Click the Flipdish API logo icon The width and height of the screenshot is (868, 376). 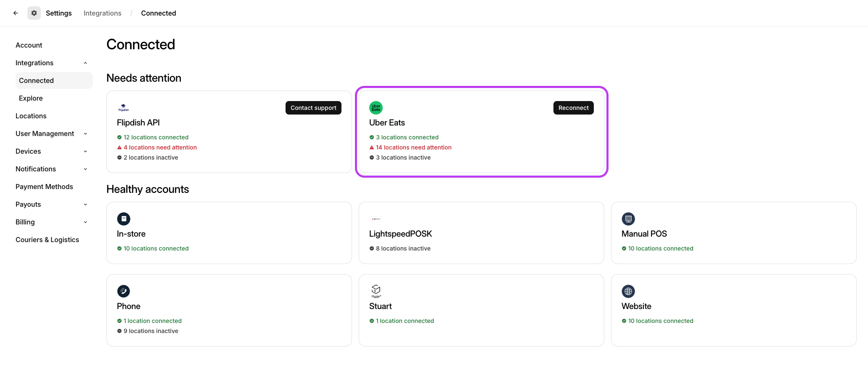[124, 108]
